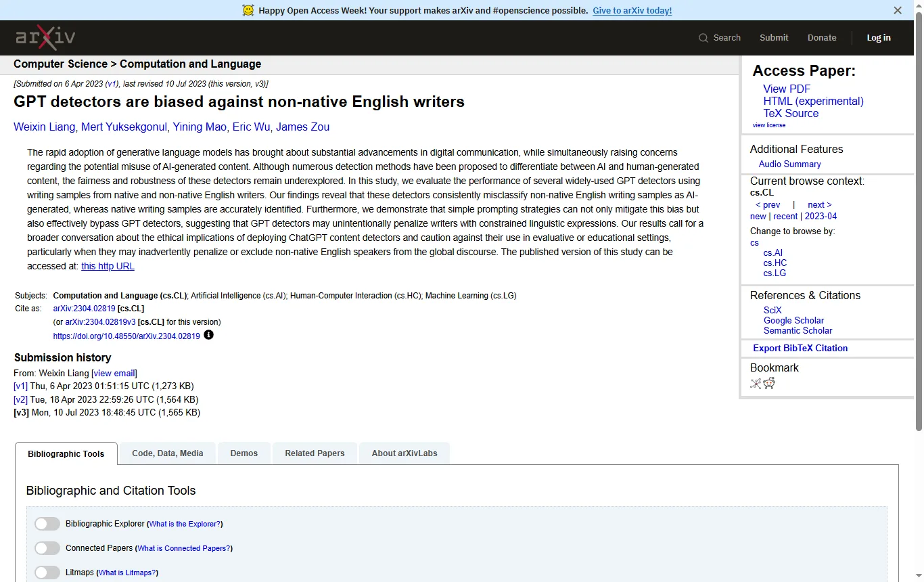
Task: Share paper using the Reddit icon
Action: [x=769, y=384]
